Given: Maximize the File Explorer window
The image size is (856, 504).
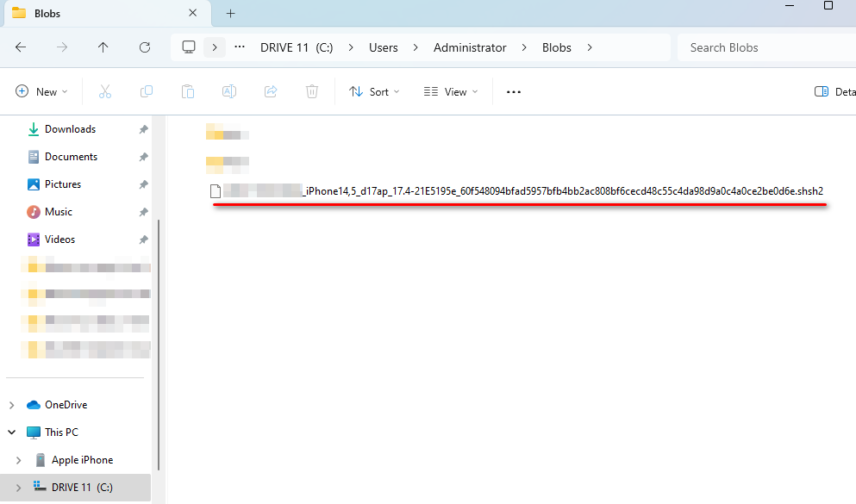Looking at the screenshot, I should 828,6.
